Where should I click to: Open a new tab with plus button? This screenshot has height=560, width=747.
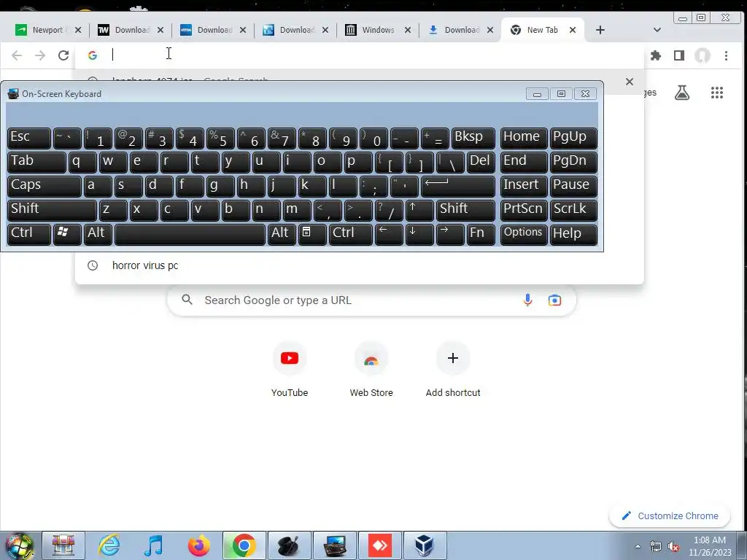pos(600,30)
